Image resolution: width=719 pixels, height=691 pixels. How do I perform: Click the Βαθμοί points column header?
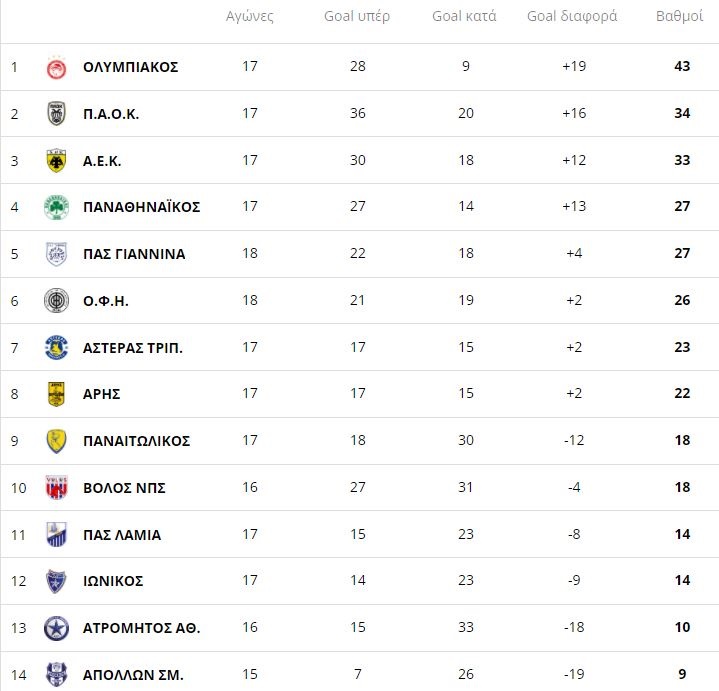tap(679, 17)
